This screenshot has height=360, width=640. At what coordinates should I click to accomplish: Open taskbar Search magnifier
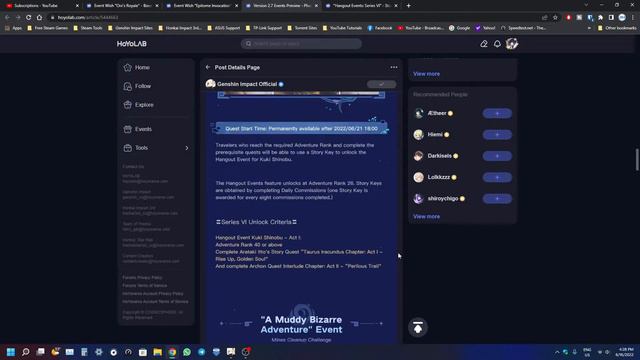click(26, 352)
